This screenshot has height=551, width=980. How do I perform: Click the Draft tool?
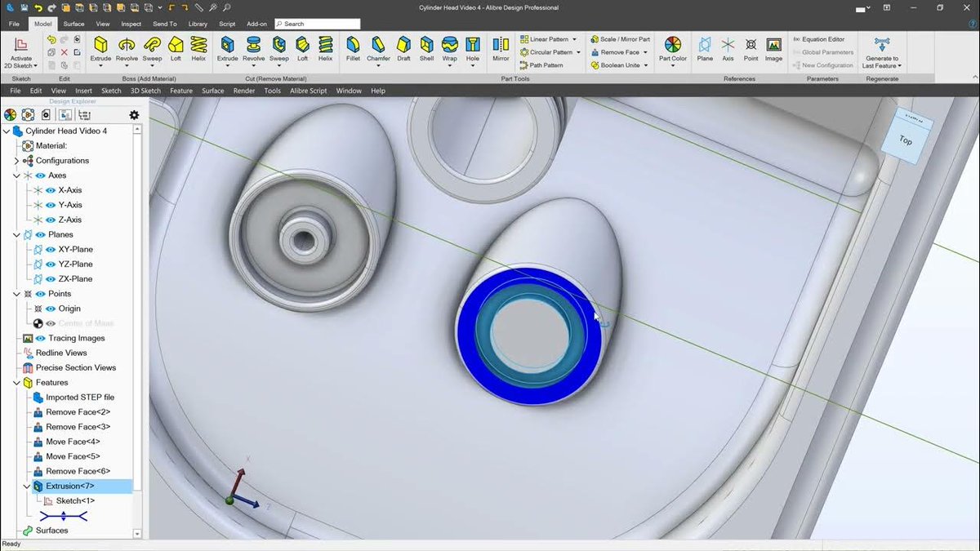tap(403, 49)
